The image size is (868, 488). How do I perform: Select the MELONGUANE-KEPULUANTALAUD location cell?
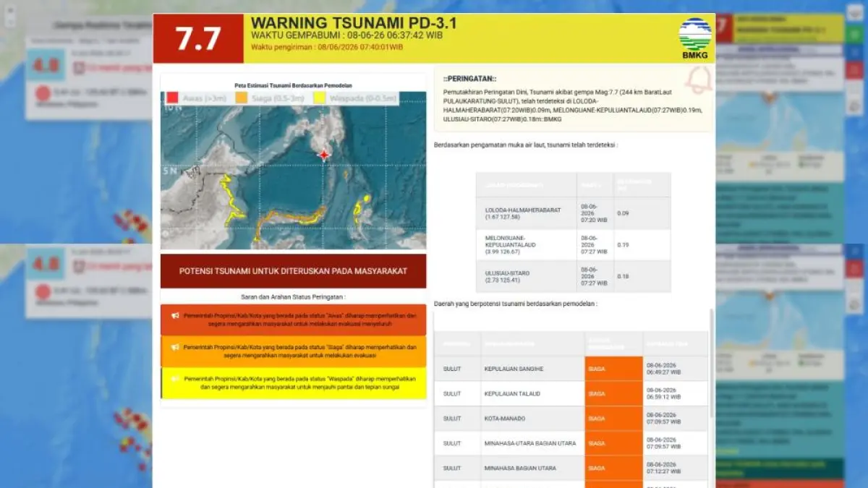(526, 245)
